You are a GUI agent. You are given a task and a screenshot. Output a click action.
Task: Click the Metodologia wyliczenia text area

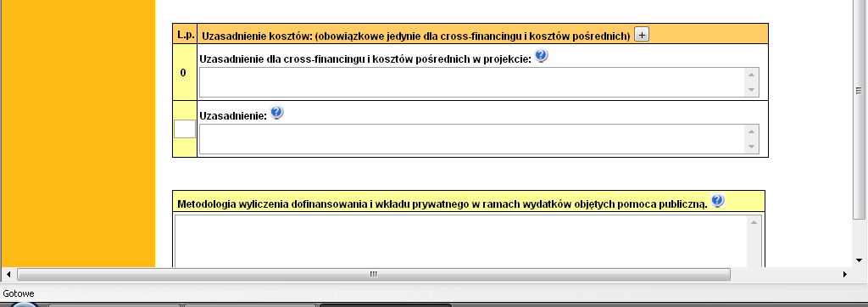click(468, 241)
